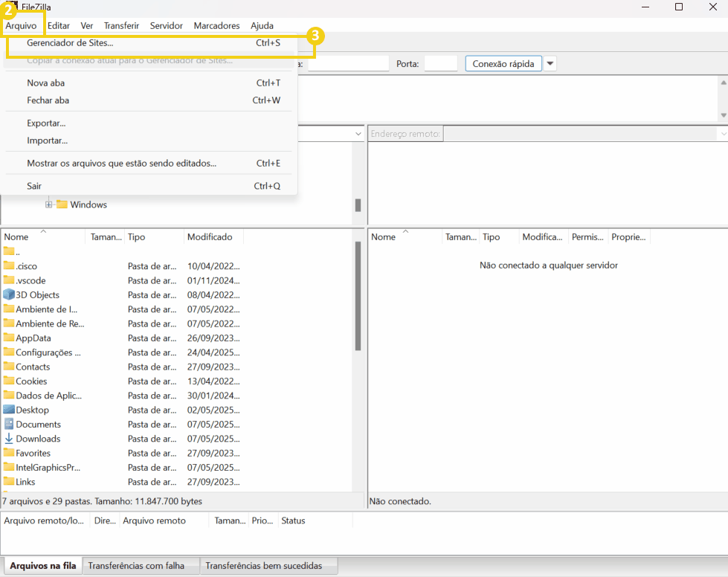Switch to Transferências bem sucedidas tab

(269, 565)
